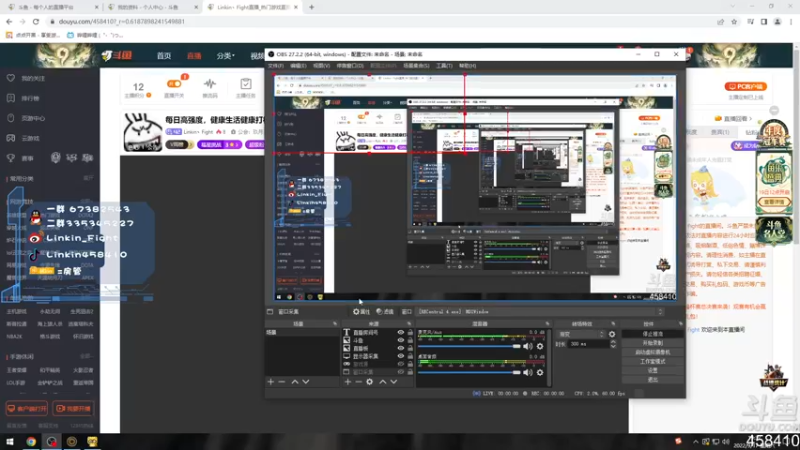Mute microphone/Aux speaker icon in audio mixer

tap(528, 346)
